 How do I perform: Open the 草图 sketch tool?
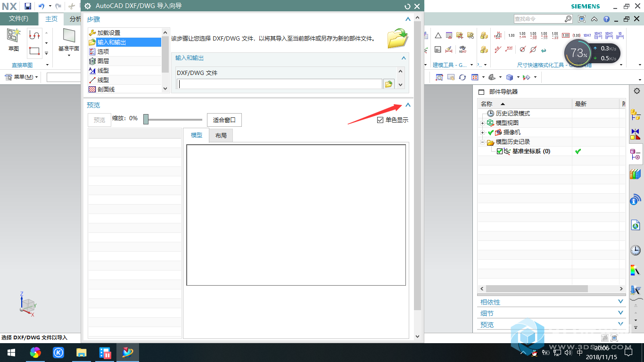14,40
